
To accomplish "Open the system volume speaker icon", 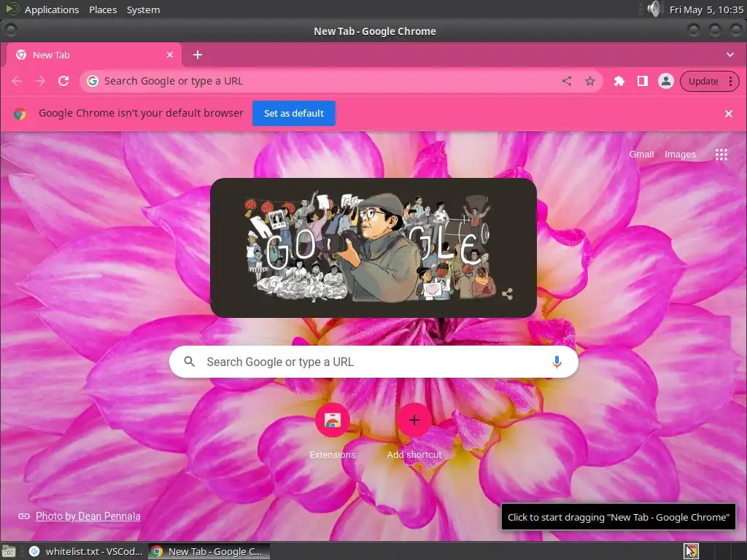I will pos(655,9).
